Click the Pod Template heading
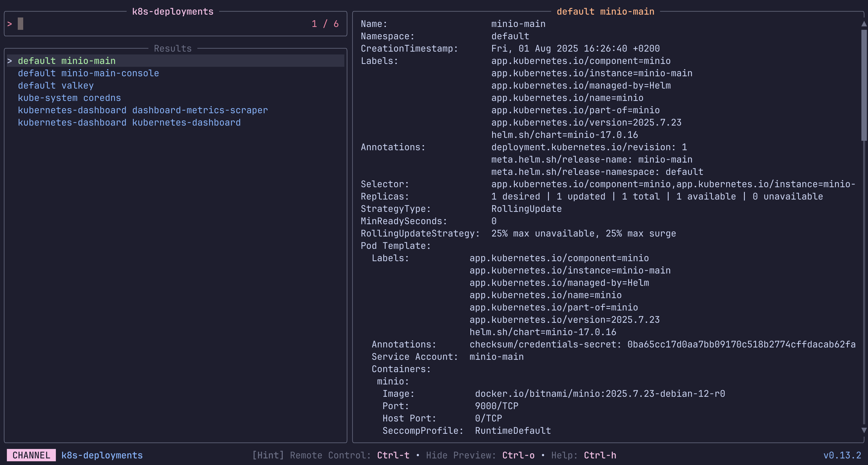Image resolution: width=868 pixels, height=465 pixels. tap(396, 246)
